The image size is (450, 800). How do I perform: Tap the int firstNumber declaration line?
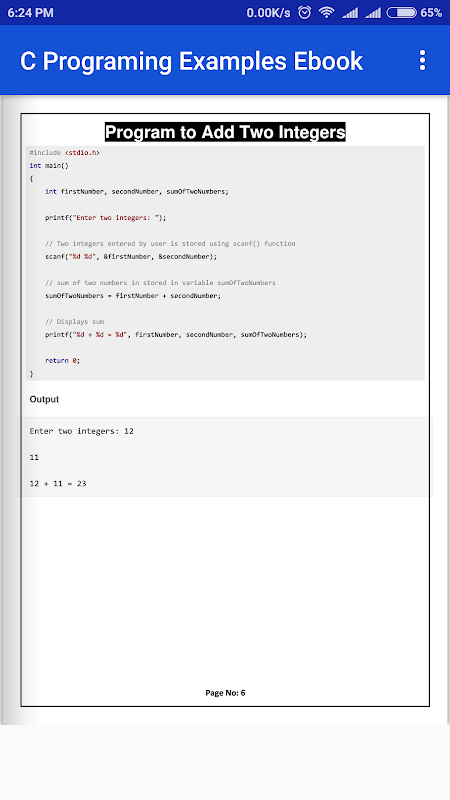click(x=137, y=191)
